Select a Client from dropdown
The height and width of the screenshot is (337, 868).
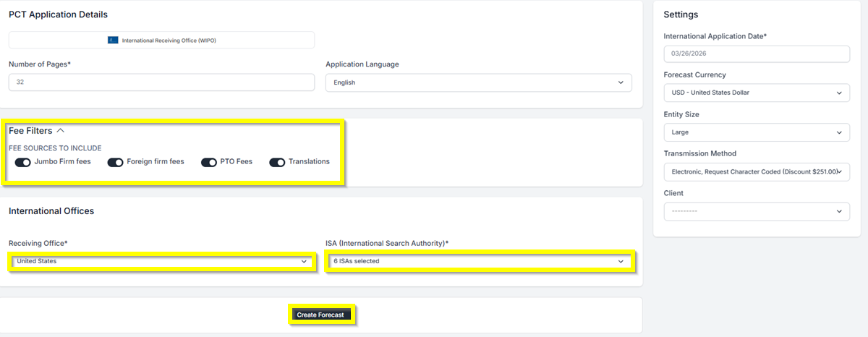[757, 211]
